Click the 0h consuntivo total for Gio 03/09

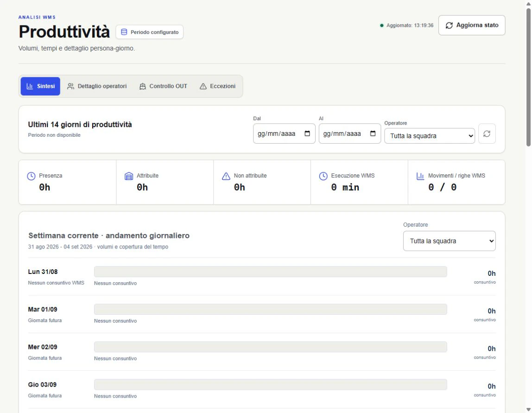(492, 387)
